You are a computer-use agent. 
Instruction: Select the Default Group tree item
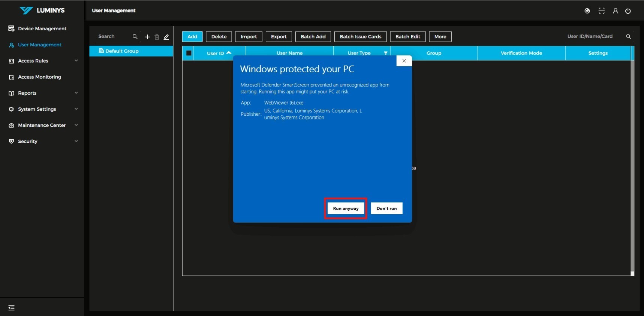point(122,51)
